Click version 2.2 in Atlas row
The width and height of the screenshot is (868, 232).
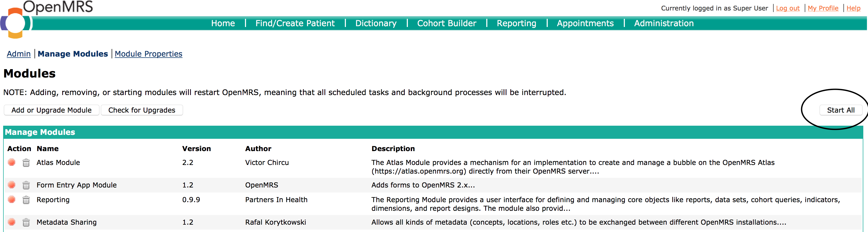click(188, 162)
